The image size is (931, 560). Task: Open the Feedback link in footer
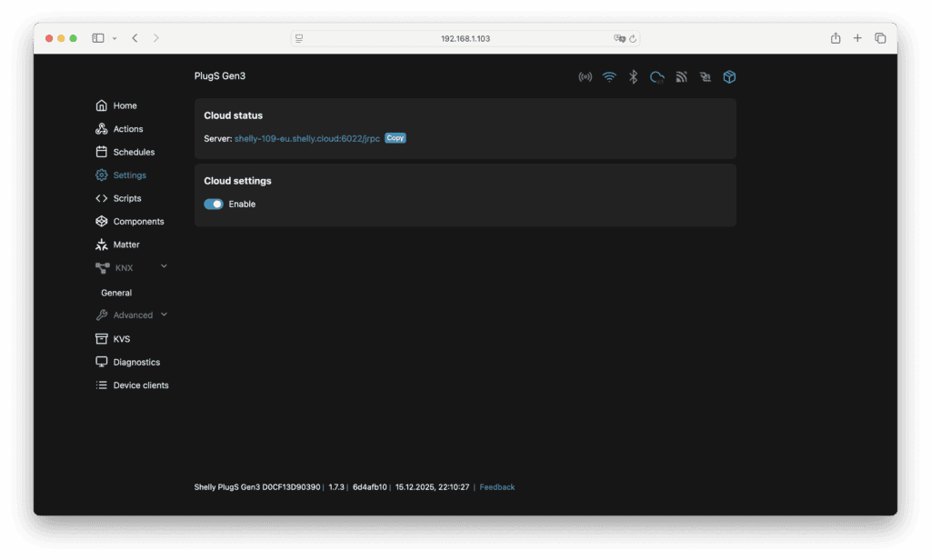click(497, 487)
